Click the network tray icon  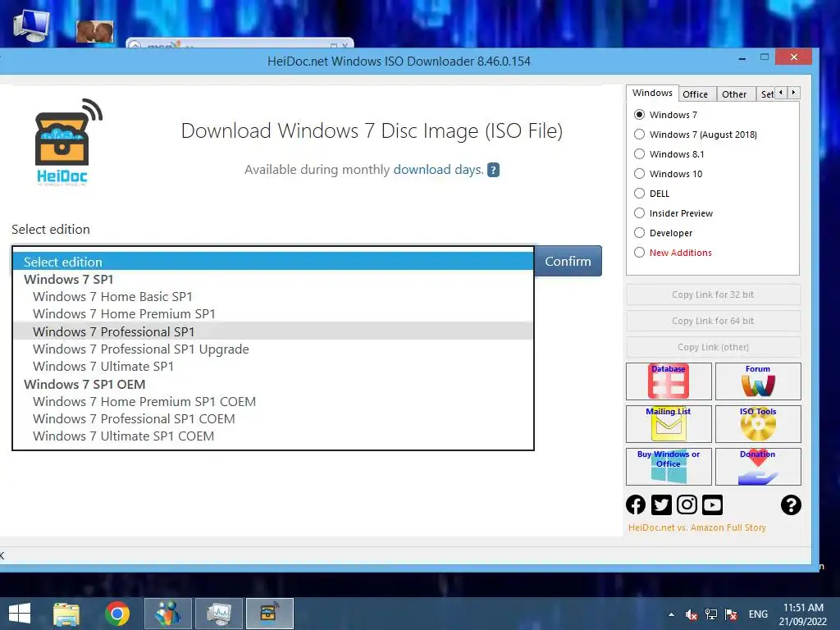711,614
